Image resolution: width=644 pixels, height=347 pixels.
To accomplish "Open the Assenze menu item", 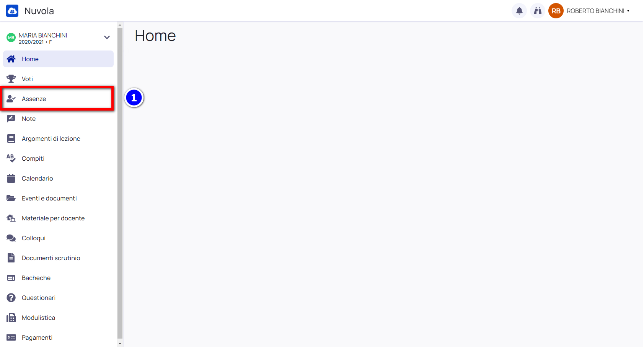I will coord(58,99).
